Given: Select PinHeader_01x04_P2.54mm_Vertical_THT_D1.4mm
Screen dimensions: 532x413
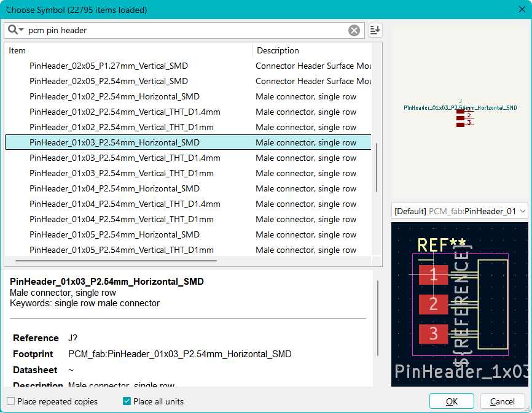Looking at the screenshot, I should (188, 204).
